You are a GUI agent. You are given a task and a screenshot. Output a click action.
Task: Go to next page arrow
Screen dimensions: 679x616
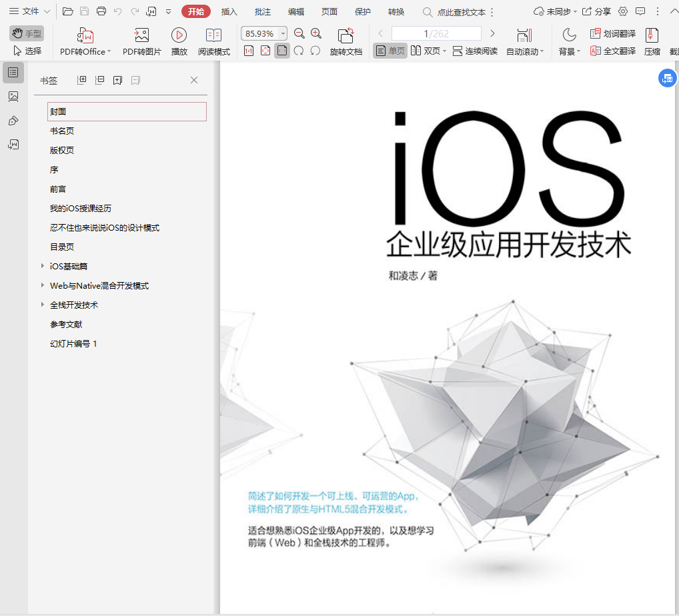point(492,33)
